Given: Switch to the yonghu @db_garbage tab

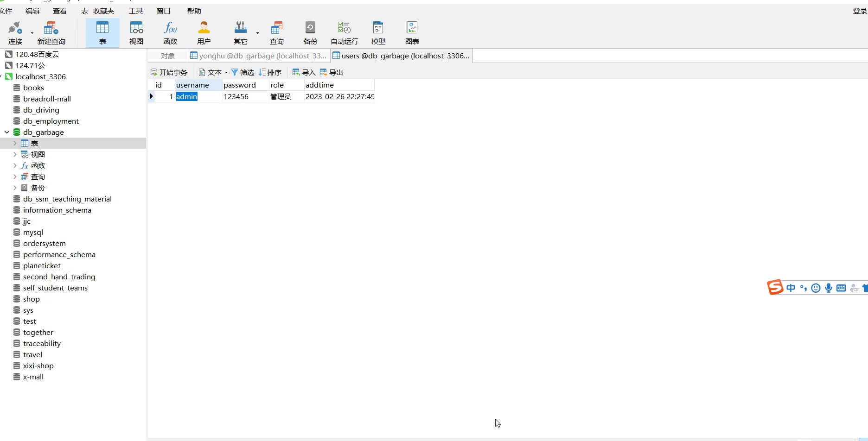Looking at the screenshot, I should coord(259,56).
